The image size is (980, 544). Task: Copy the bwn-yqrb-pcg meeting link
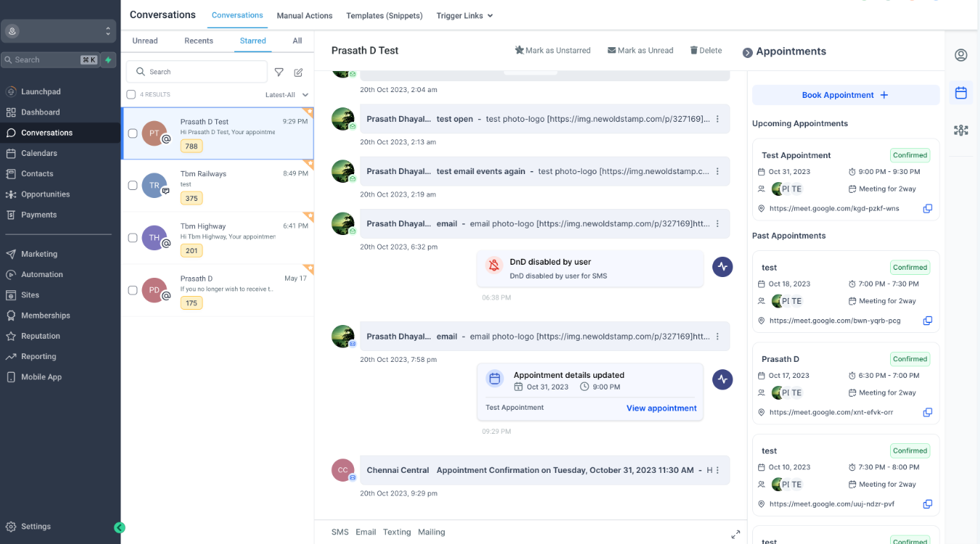click(x=927, y=321)
